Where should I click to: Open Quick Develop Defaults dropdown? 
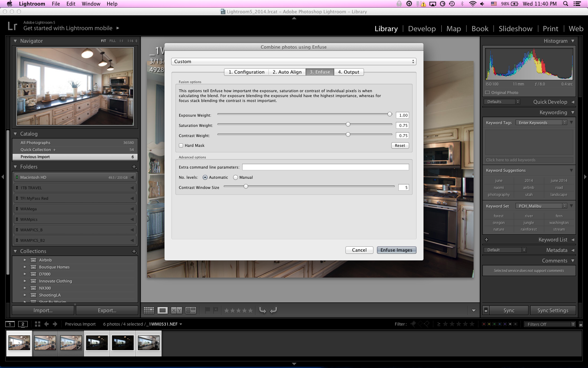(x=502, y=102)
